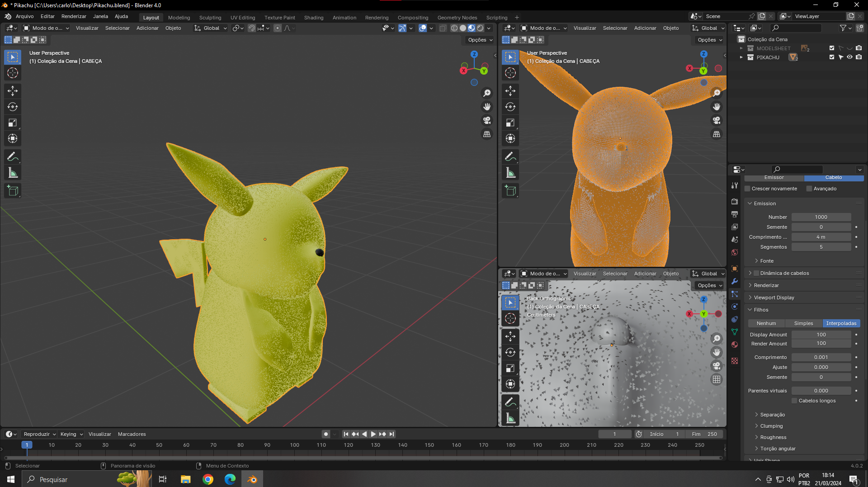Open Google Chrome from the taskbar
This screenshot has width=868, height=487.
[208, 479]
